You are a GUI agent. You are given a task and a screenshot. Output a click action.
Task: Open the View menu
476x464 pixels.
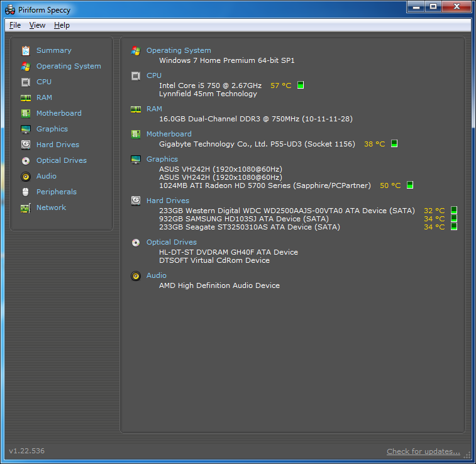point(37,25)
